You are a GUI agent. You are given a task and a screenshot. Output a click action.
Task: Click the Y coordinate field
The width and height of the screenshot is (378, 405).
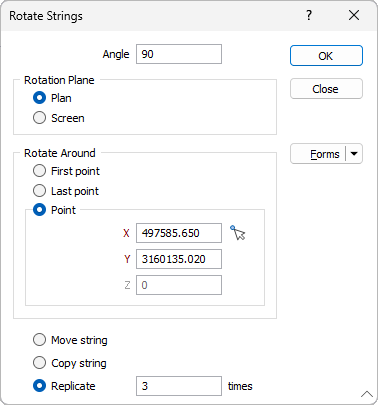click(179, 259)
